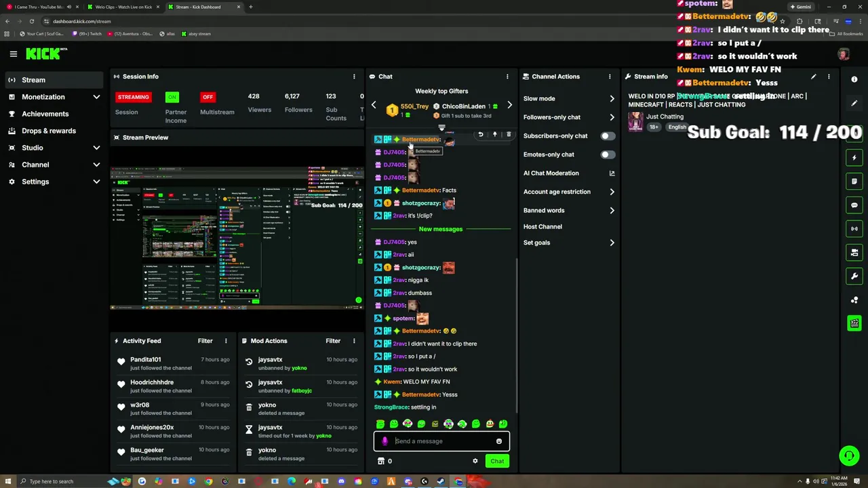Click the green clapperboard icon in right sidebar

[x=854, y=323]
